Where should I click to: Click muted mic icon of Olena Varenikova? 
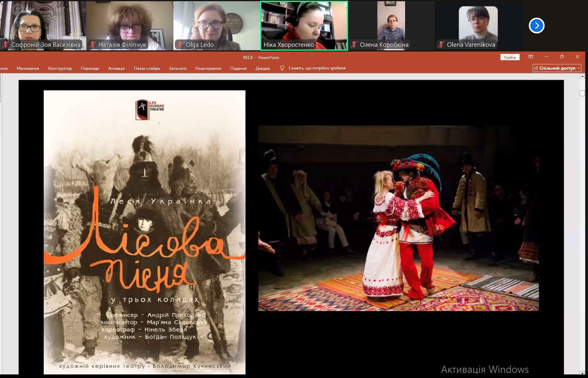pyautogui.click(x=441, y=45)
